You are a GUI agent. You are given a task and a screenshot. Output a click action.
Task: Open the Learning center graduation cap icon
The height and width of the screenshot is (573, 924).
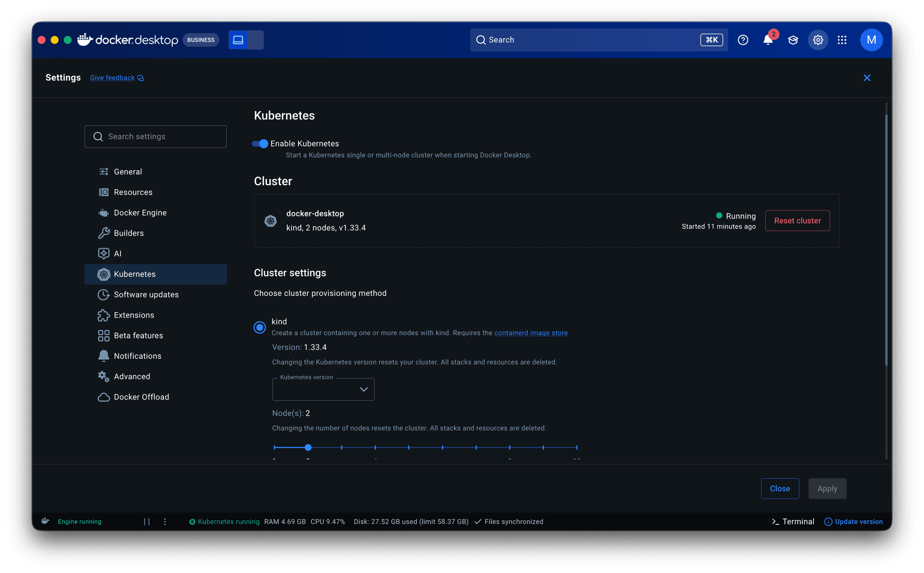click(793, 40)
